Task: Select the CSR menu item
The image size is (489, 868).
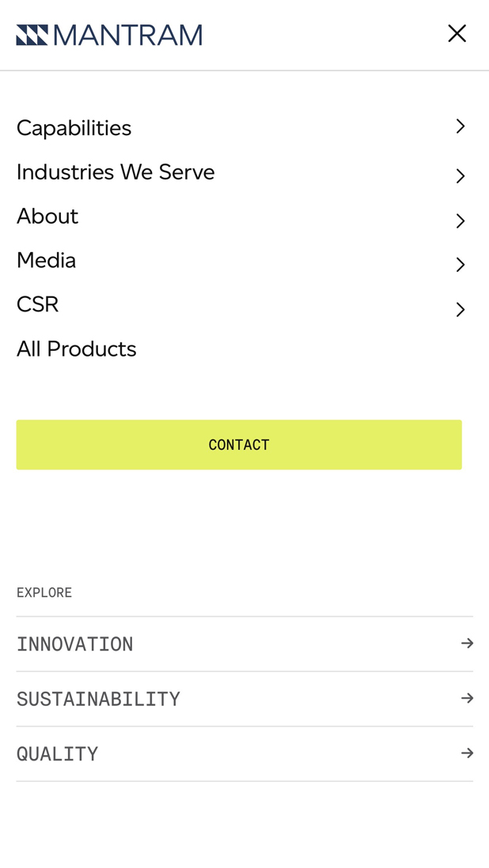Action: [37, 305]
